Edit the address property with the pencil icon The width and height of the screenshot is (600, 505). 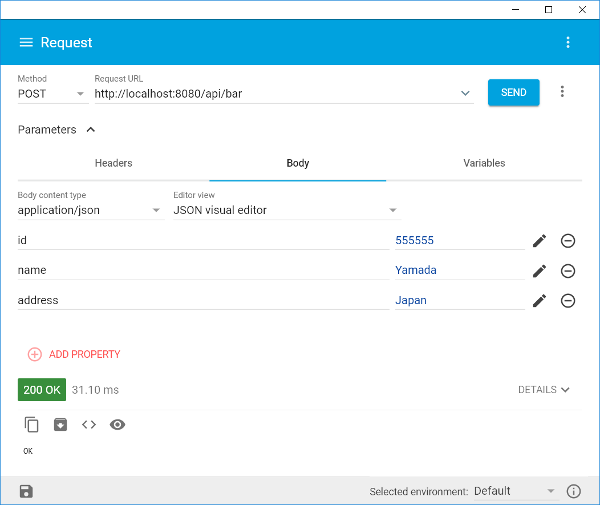(540, 301)
